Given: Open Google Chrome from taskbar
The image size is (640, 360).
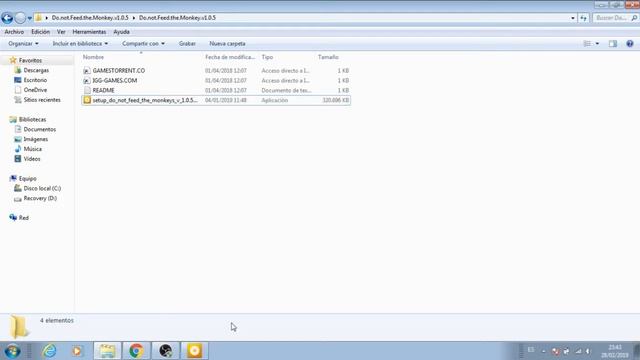Looking at the screenshot, I should coord(136,351).
